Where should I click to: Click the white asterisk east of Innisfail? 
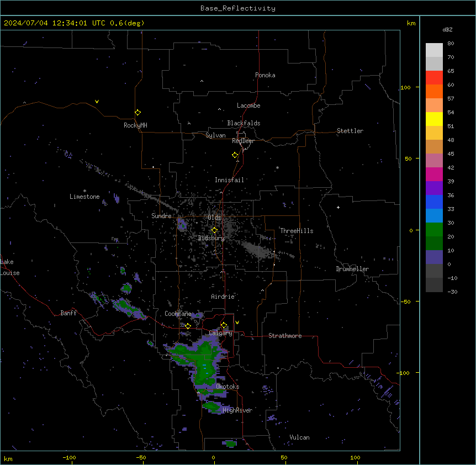point(277,167)
